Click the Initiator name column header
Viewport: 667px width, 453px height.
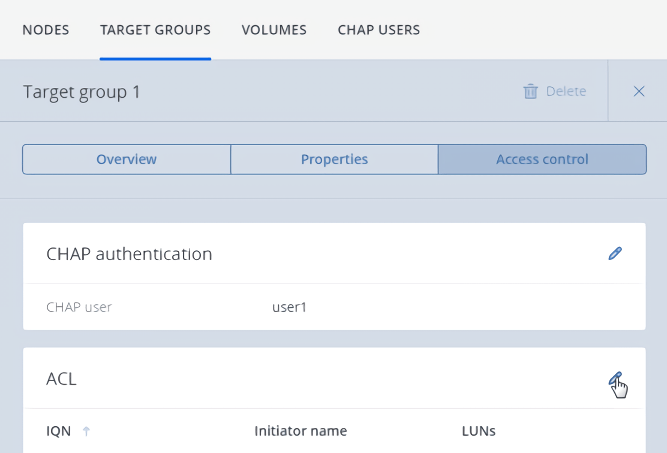click(300, 431)
